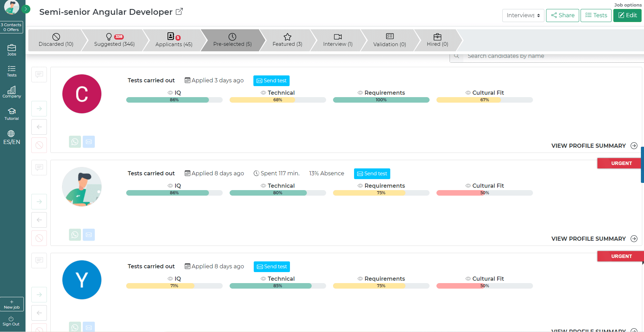
Task: Toggle IQ eye icon for candidate Y
Action: 170,279
